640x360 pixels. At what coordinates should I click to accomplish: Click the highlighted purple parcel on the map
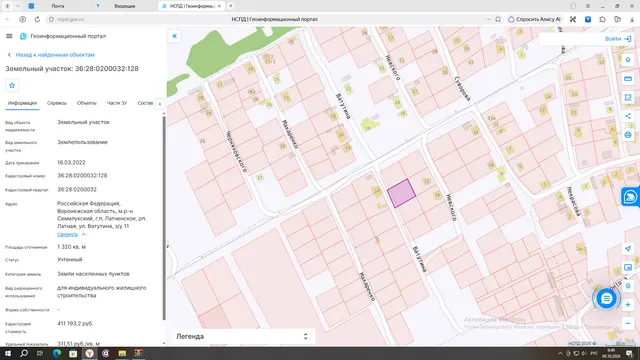pos(401,193)
